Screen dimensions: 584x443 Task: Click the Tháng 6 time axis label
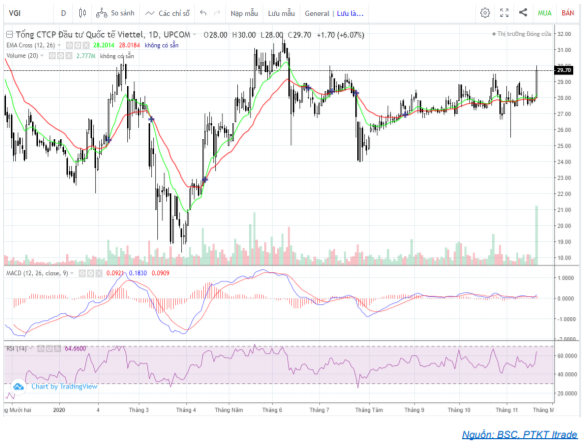[x=272, y=410]
